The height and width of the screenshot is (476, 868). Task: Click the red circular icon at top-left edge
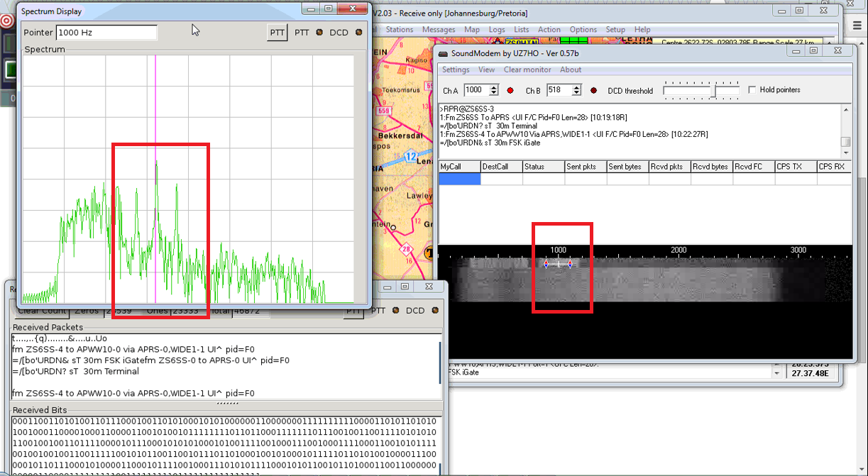coord(6,21)
